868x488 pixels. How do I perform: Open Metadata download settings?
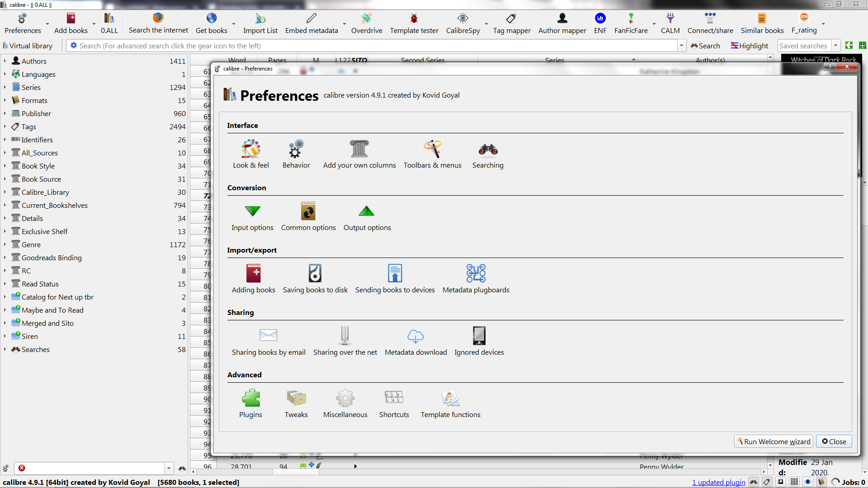click(415, 341)
